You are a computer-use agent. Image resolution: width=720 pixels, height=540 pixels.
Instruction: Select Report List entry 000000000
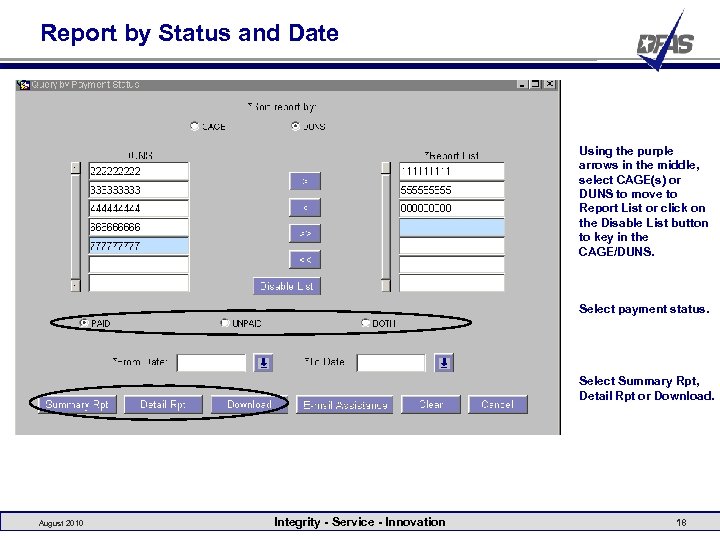coord(451,208)
